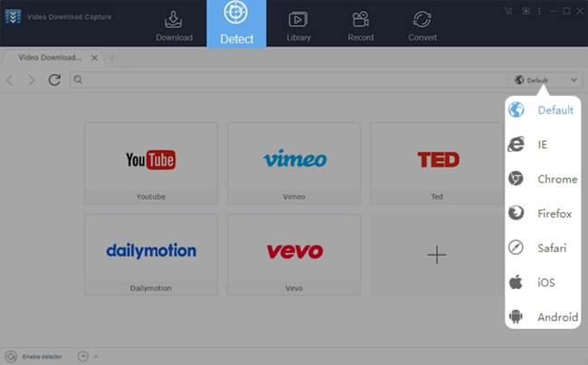Screen dimensions: 588x365
Task: Click the search magnifier icon in address bar
Action: pos(78,80)
